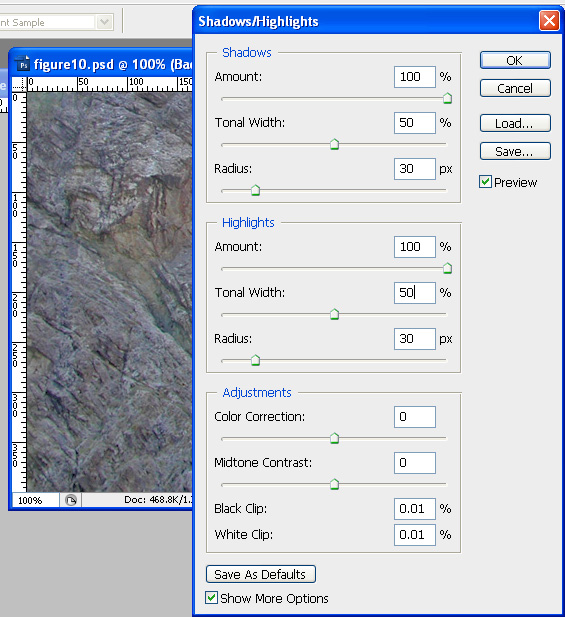Viewport: 565px width, 617px height.
Task: Click the Photoshop document icon in figure10.psd title bar
Action: pyautogui.click(x=23, y=64)
